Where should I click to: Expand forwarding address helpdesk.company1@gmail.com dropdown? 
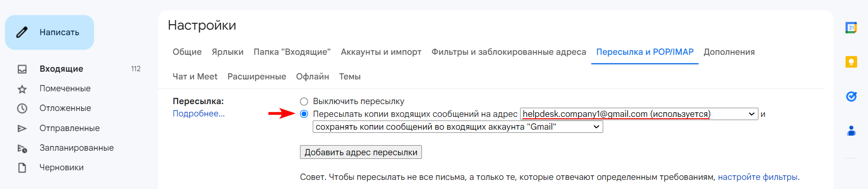[639, 114]
